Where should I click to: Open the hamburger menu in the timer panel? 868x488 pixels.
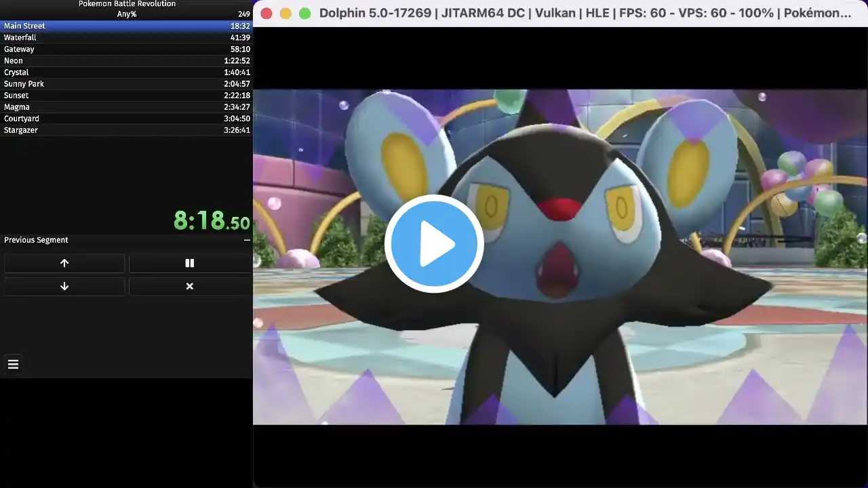(x=13, y=364)
